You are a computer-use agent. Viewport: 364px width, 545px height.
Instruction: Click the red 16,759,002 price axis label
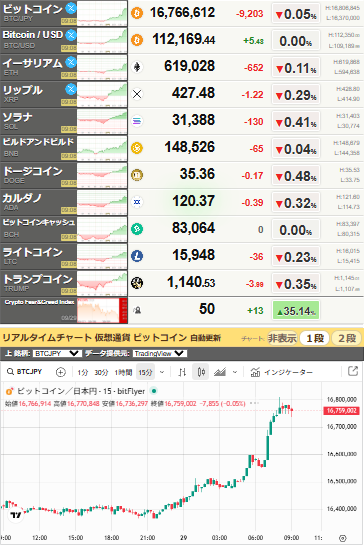(342, 410)
